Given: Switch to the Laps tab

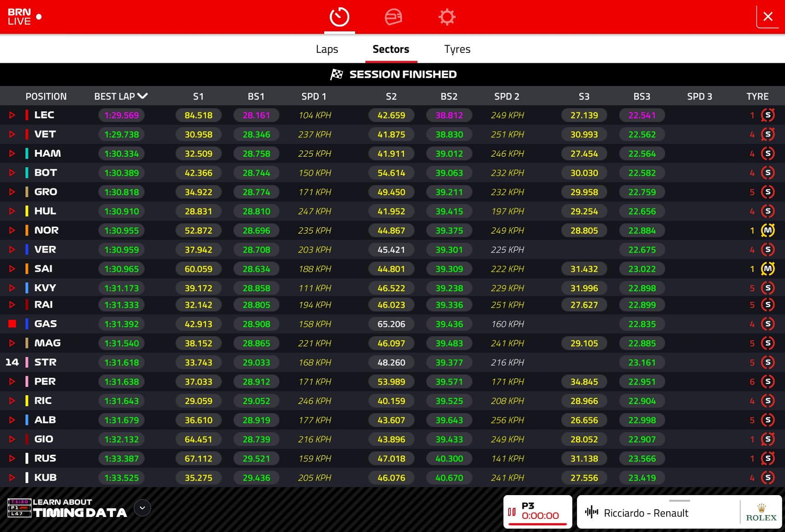Looking at the screenshot, I should (x=327, y=49).
